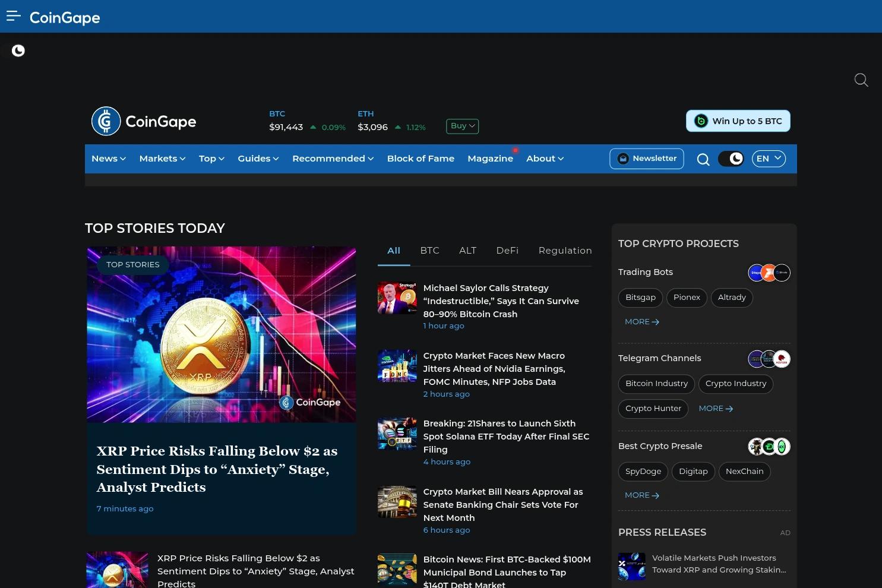This screenshot has height=588, width=882.
Task: Click the search icon in the navigation bar
Action: point(703,159)
